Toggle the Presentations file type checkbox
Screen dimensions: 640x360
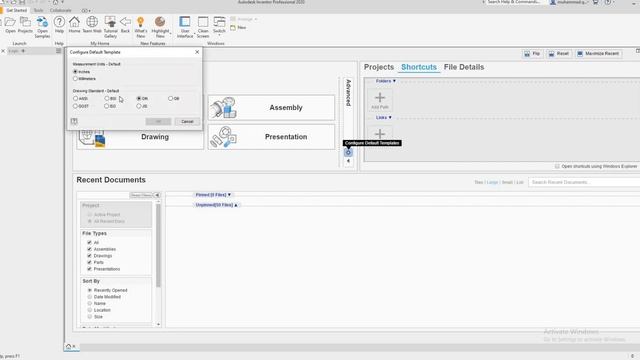(x=89, y=269)
